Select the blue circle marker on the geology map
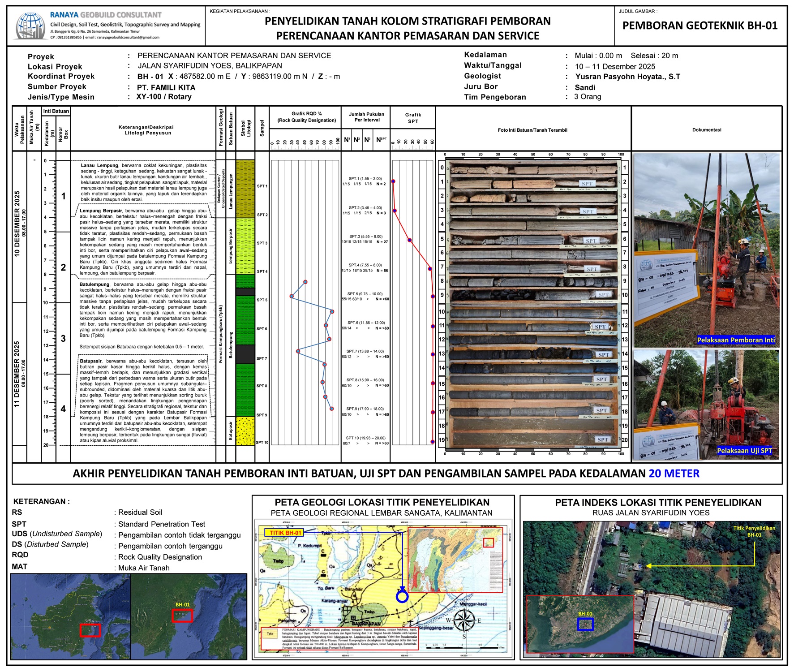Screen dimensions: 794x672 [x=402, y=597]
